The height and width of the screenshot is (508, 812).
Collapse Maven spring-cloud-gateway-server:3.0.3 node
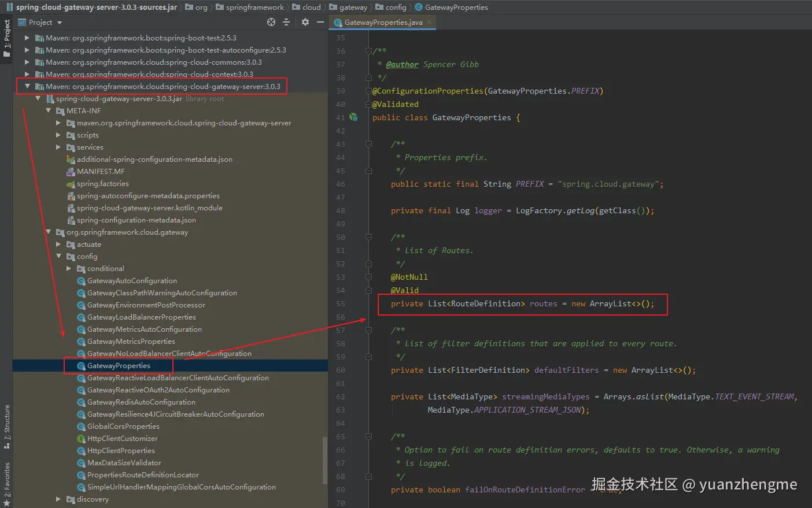tap(27, 86)
